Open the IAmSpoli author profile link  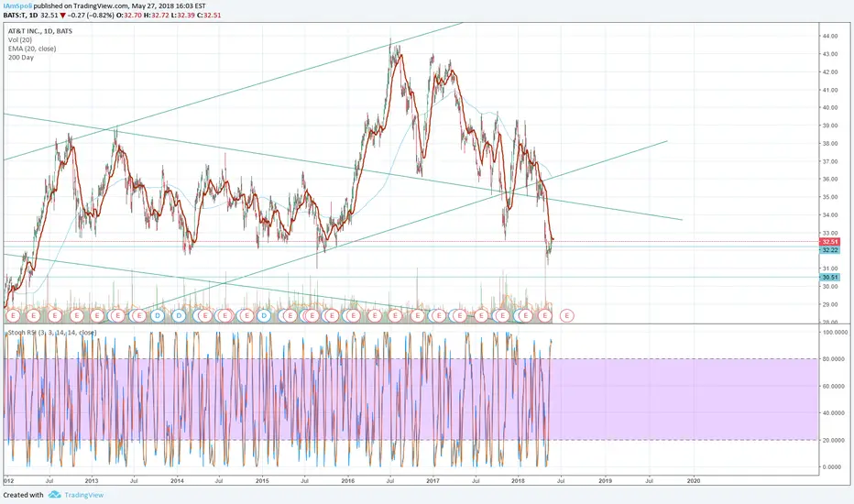pyautogui.click(x=17, y=6)
